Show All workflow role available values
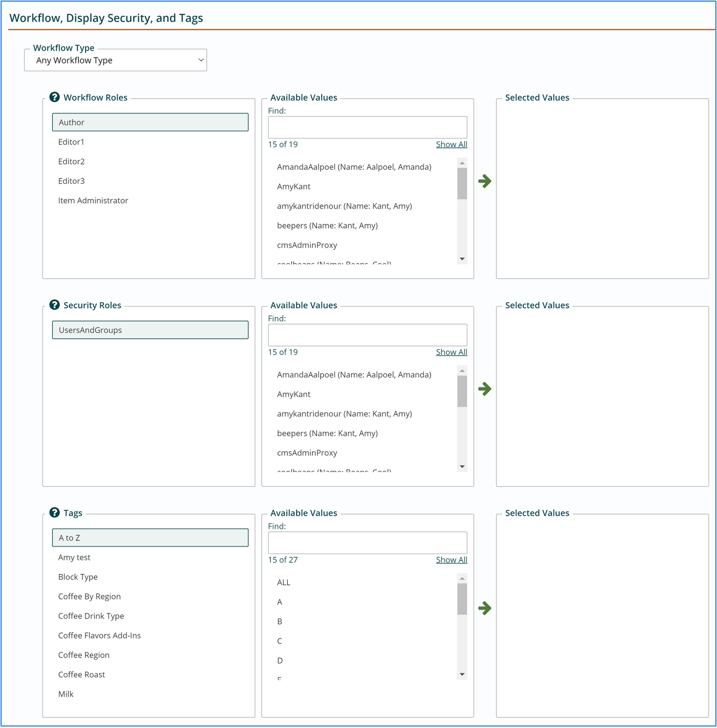This screenshot has width=717, height=728. click(x=451, y=144)
